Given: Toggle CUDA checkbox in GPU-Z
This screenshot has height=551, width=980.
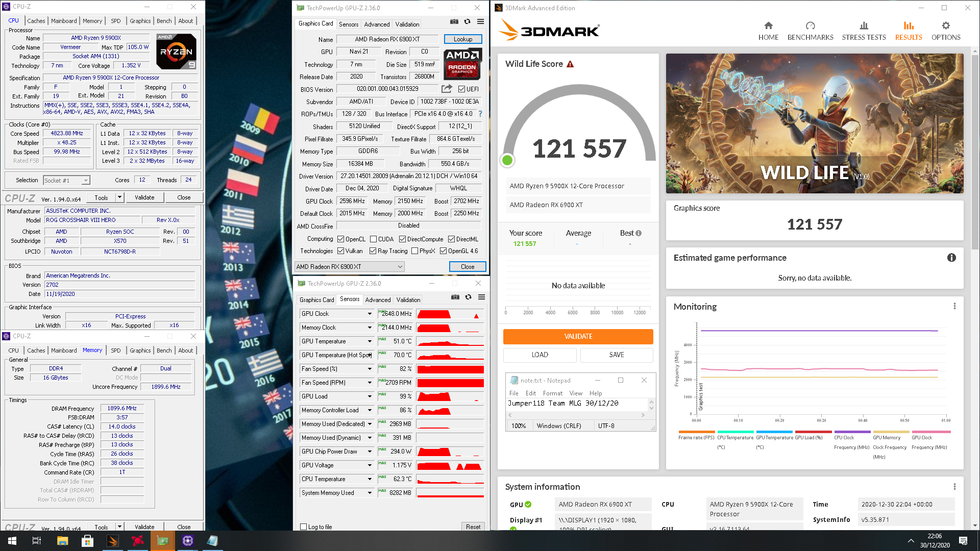Looking at the screenshot, I should (373, 239).
